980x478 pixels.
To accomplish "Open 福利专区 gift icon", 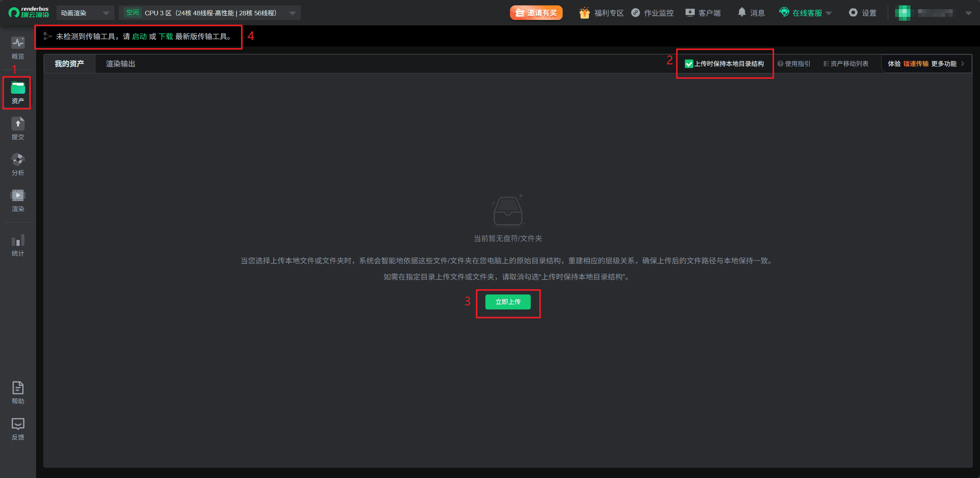I will pos(584,13).
